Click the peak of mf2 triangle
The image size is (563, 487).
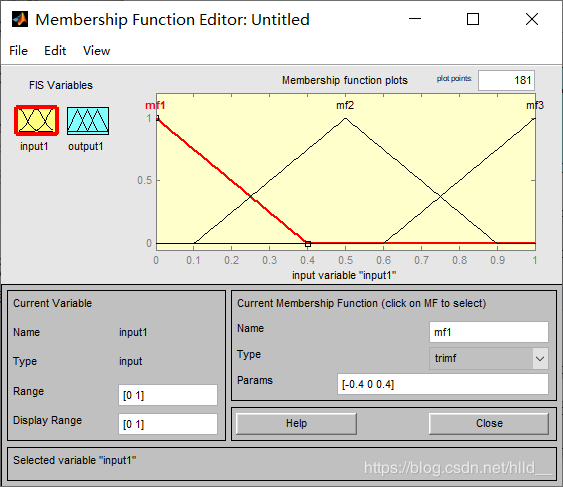[345, 118]
